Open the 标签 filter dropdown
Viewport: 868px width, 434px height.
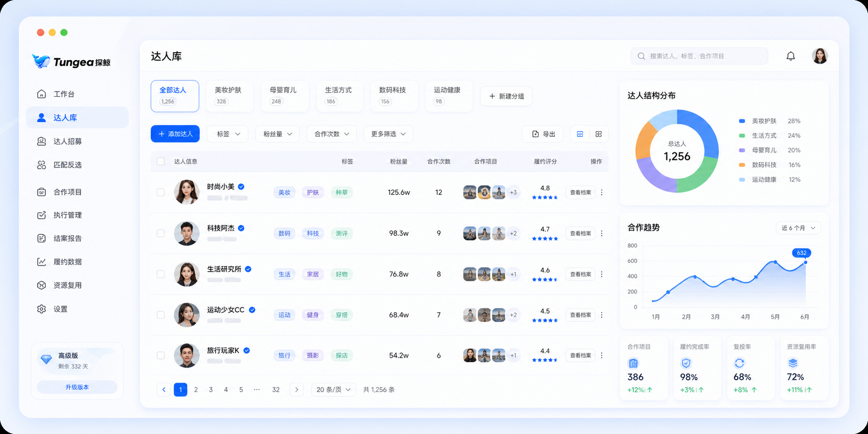(x=228, y=134)
